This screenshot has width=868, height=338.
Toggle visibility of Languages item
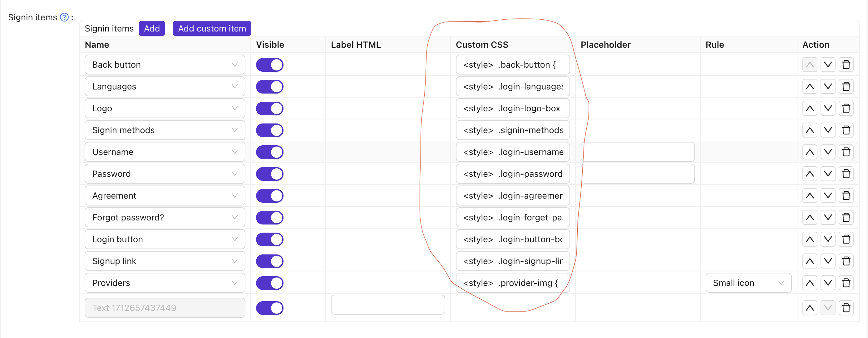point(269,86)
